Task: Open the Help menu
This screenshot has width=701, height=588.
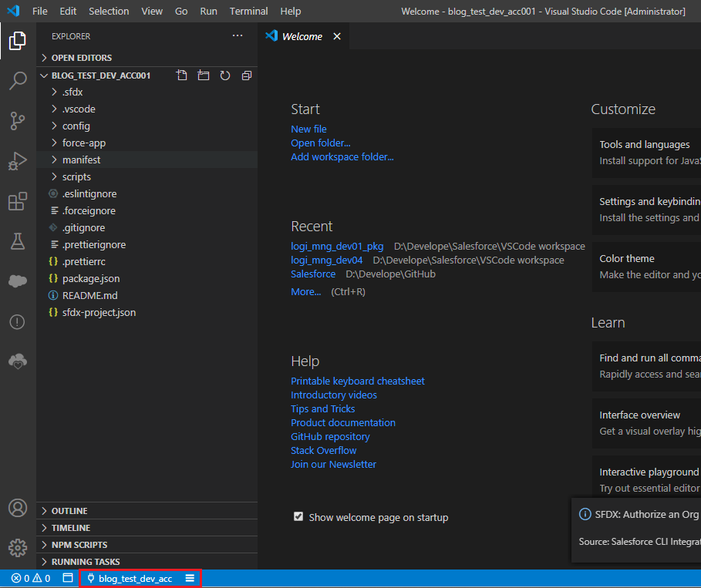Action: pos(291,11)
